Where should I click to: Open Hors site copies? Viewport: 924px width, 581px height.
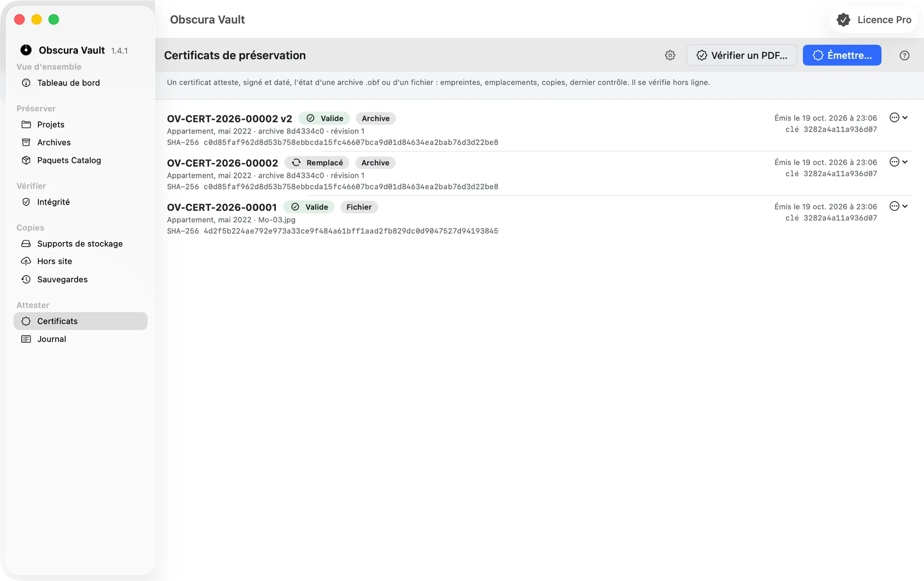click(80, 261)
